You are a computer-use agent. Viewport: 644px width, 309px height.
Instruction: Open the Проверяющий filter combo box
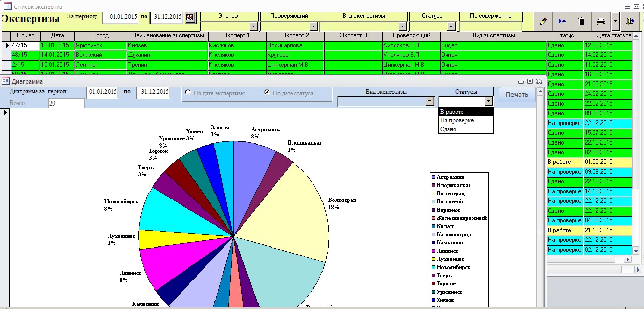312,26
